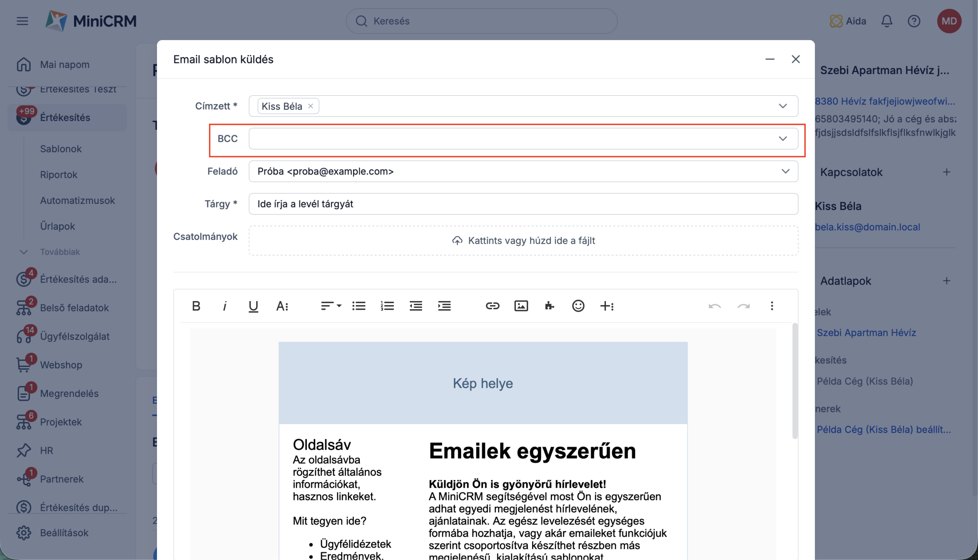Viewport: 978px width, 560px height.
Task: Insert a numbered list
Action: (x=387, y=306)
